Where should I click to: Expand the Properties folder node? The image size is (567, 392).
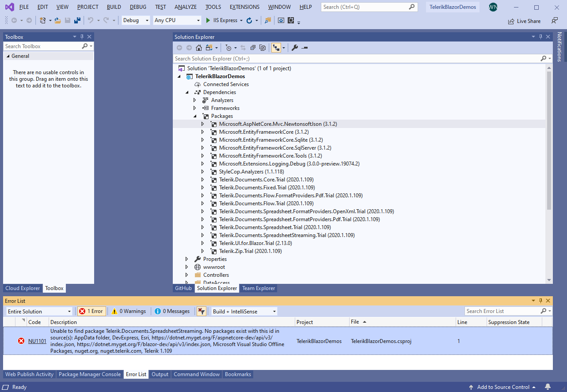pos(186,259)
